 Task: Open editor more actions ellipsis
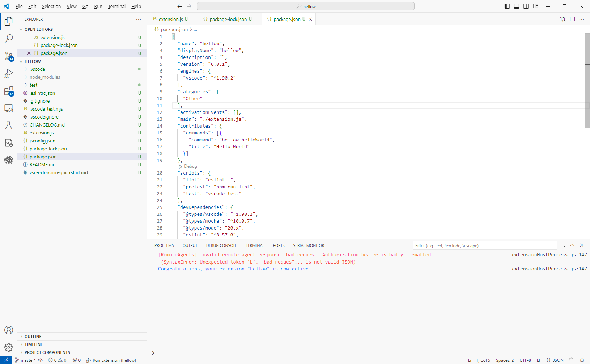point(582,19)
